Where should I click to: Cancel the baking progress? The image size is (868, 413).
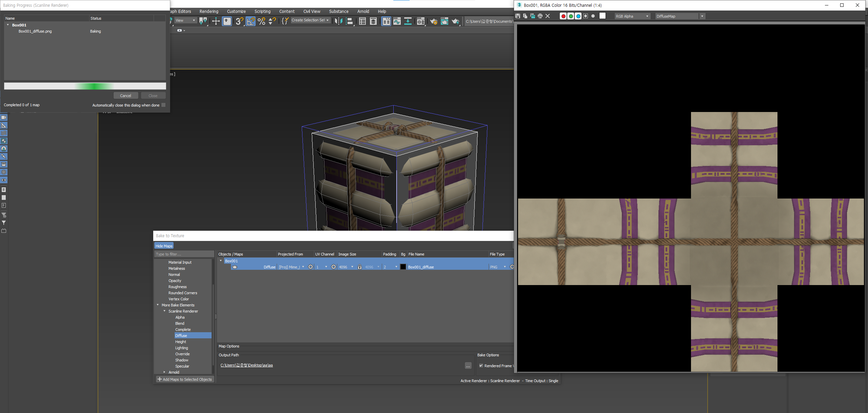125,96
